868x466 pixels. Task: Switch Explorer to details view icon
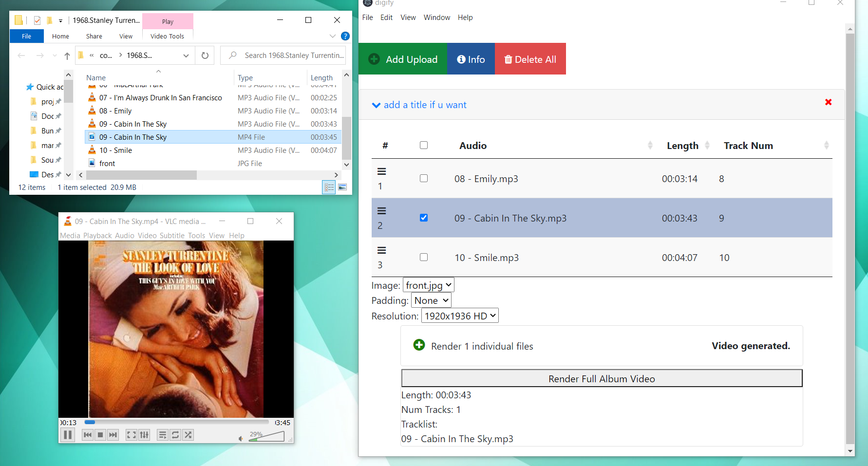coord(329,187)
